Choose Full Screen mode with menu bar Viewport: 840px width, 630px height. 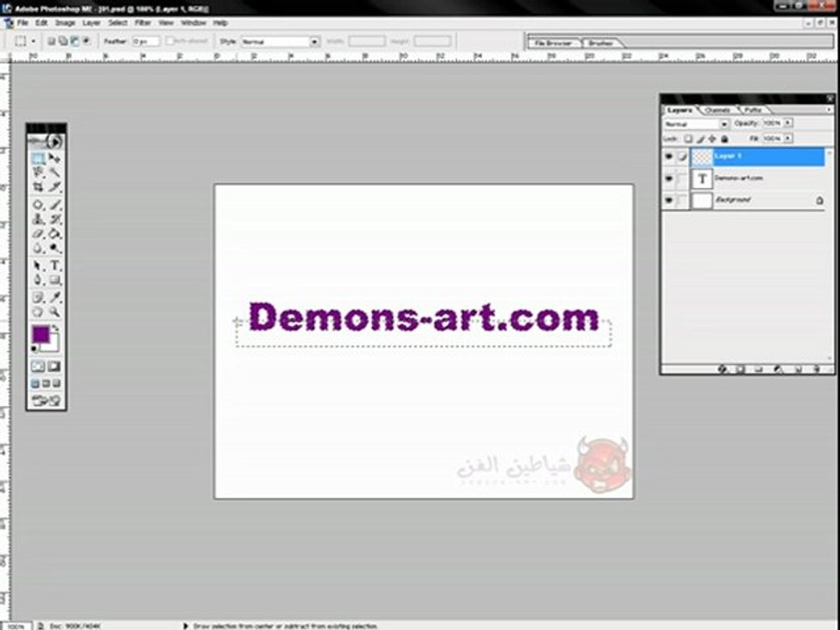46,383
